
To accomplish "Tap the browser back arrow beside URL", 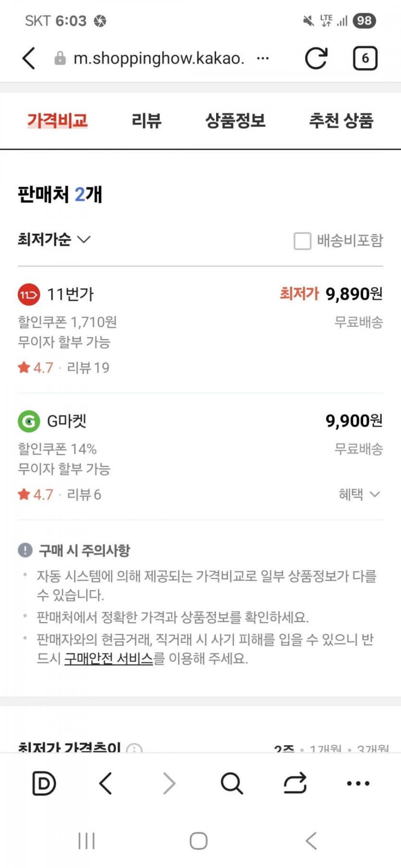I will click(29, 59).
